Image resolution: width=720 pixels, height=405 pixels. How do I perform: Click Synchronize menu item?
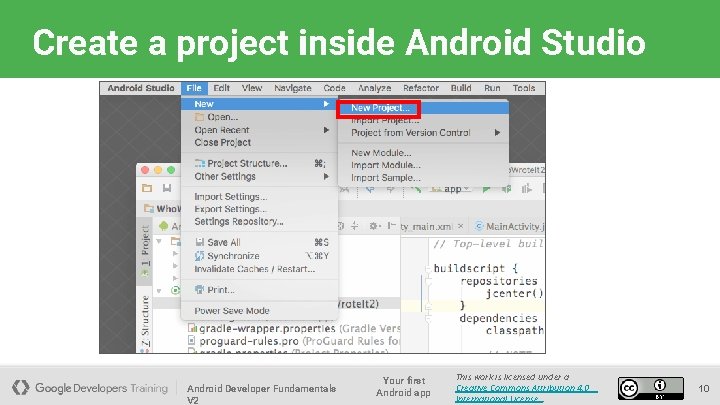(259, 256)
